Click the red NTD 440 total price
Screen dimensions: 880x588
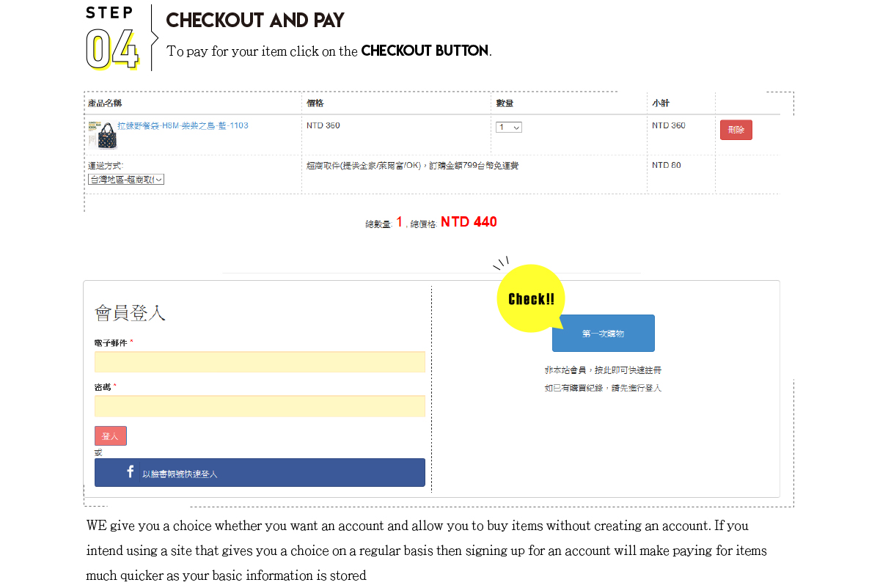pyautogui.click(x=469, y=222)
